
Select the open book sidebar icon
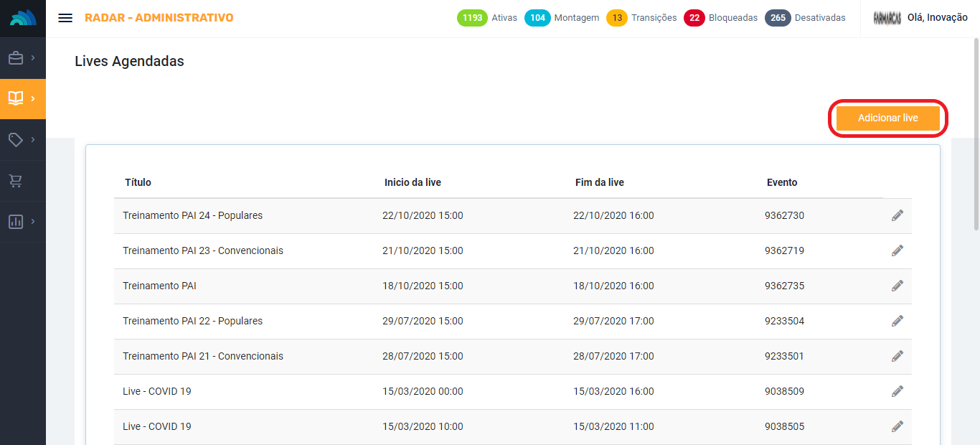pos(16,98)
